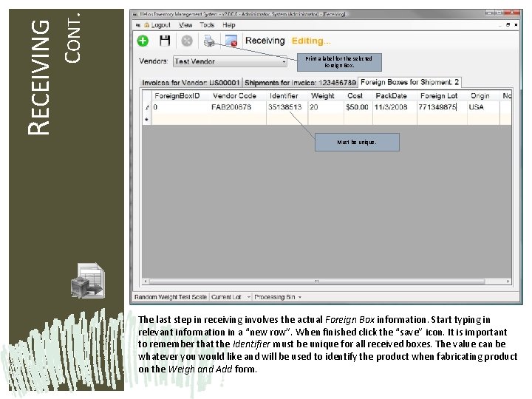Select the ForeignBoxID cell showing 0
532x399 pixels.
point(180,107)
